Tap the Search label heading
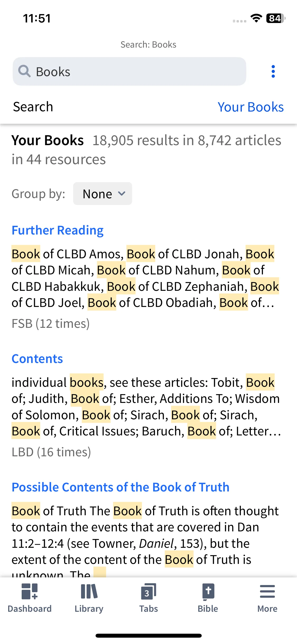Image resolution: width=297 pixels, height=644 pixels. tap(33, 107)
